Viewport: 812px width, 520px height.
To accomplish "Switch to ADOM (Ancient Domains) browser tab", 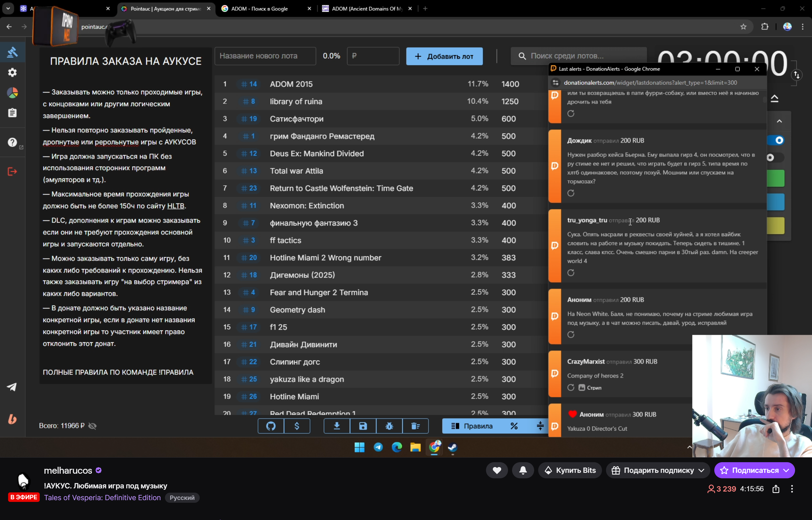I will tap(367, 9).
